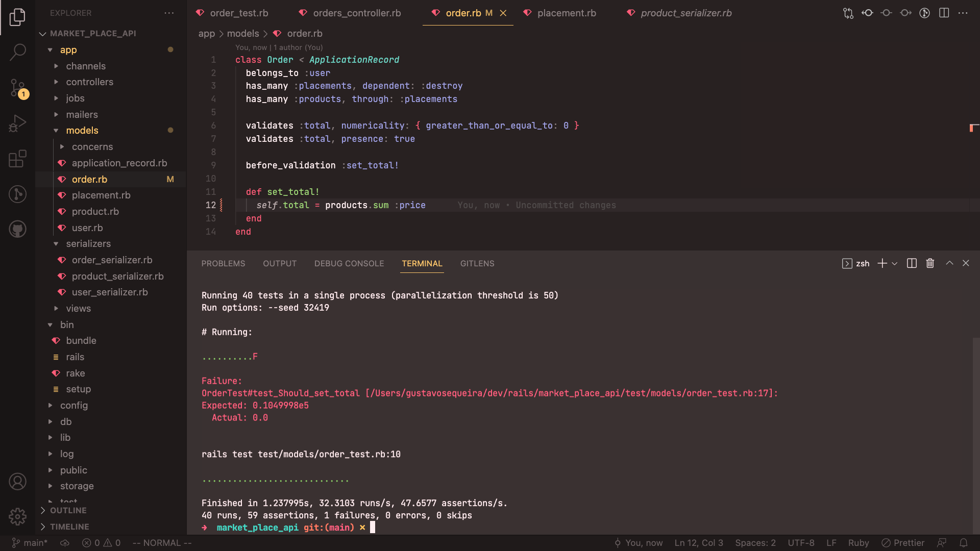Screen dimensions: 980x551
Task: Switch to the orders_controller.rb editor tab
Action: [357, 13]
